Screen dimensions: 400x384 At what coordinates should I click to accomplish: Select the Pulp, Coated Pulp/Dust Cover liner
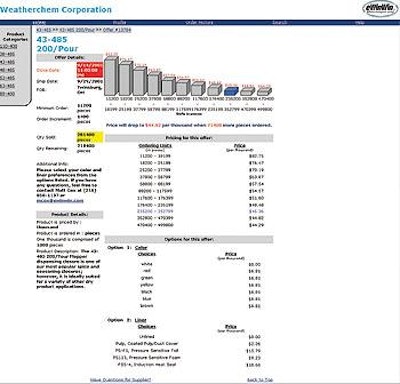pos(147,344)
